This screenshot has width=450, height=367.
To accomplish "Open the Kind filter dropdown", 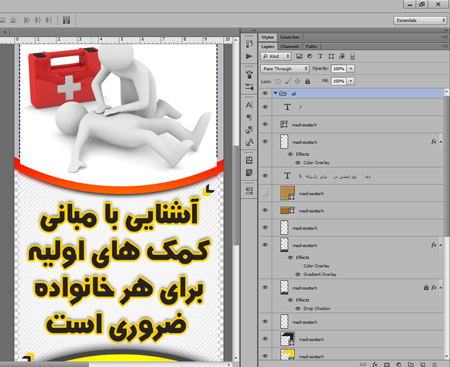I will pos(276,56).
